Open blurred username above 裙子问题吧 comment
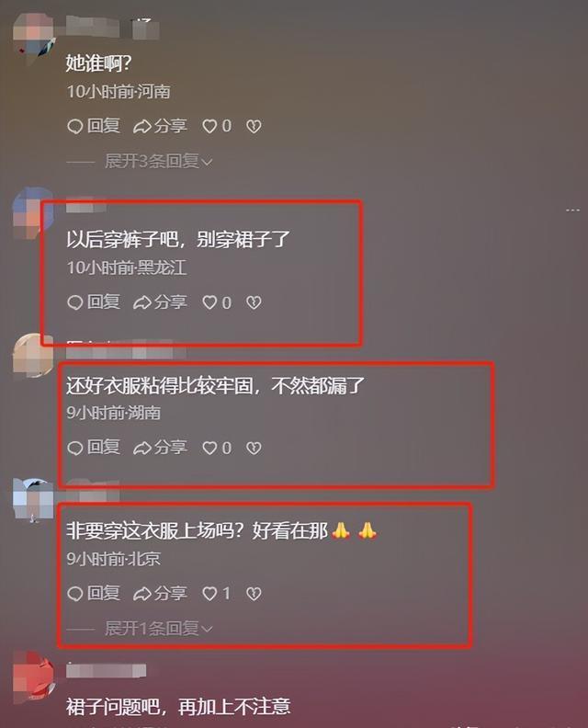This screenshot has height=728, width=588. pyautogui.click(x=107, y=670)
